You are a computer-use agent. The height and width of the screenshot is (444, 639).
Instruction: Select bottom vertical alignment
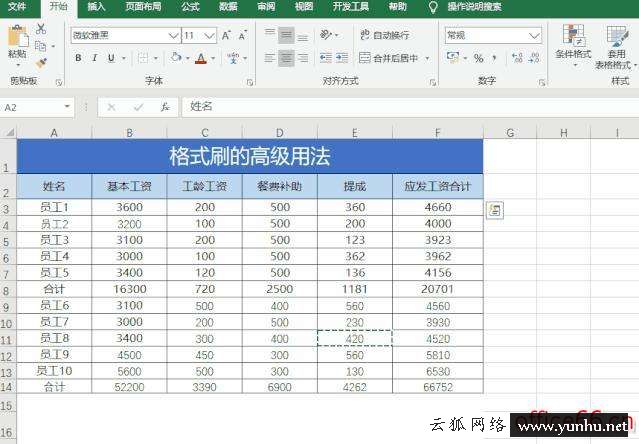coord(302,36)
